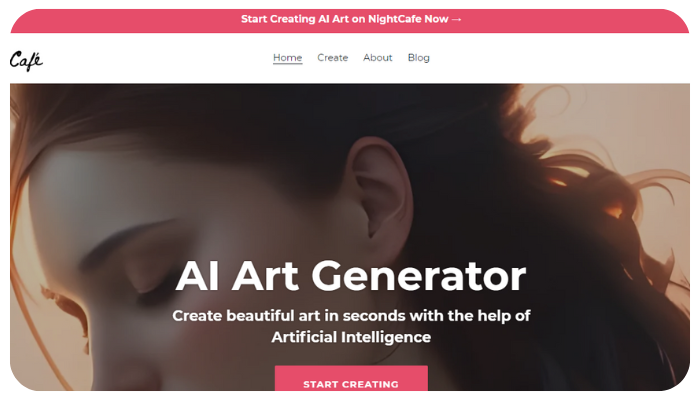Click the START CREATING button
The width and height of the screenshot is (700, 400).
pos(351,379)
